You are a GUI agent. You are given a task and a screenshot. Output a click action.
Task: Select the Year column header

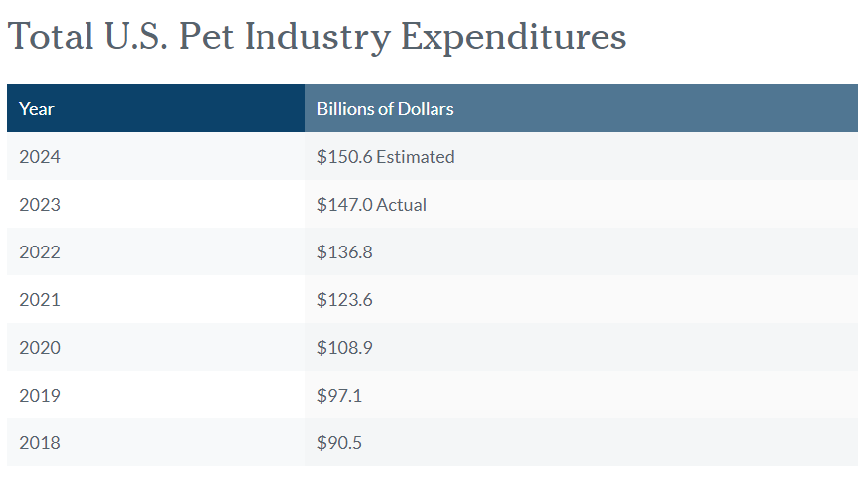(37, 109)
